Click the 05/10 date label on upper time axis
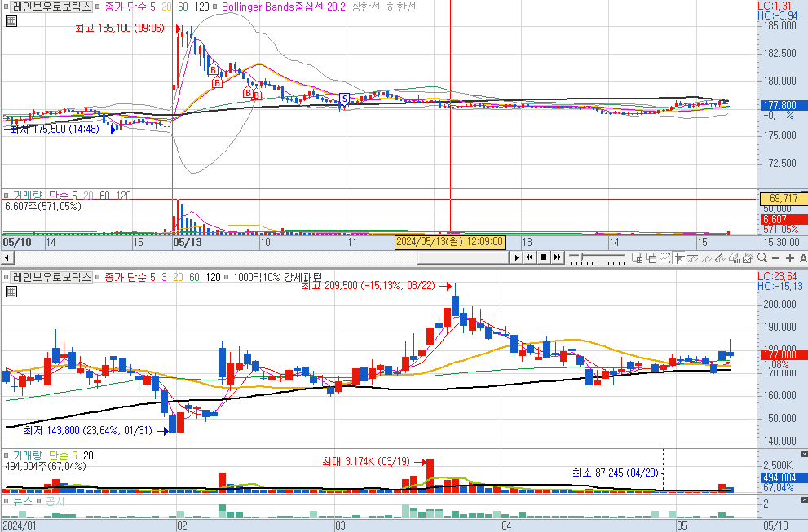Screen dimensions: 808x532 tap(17, 242)
